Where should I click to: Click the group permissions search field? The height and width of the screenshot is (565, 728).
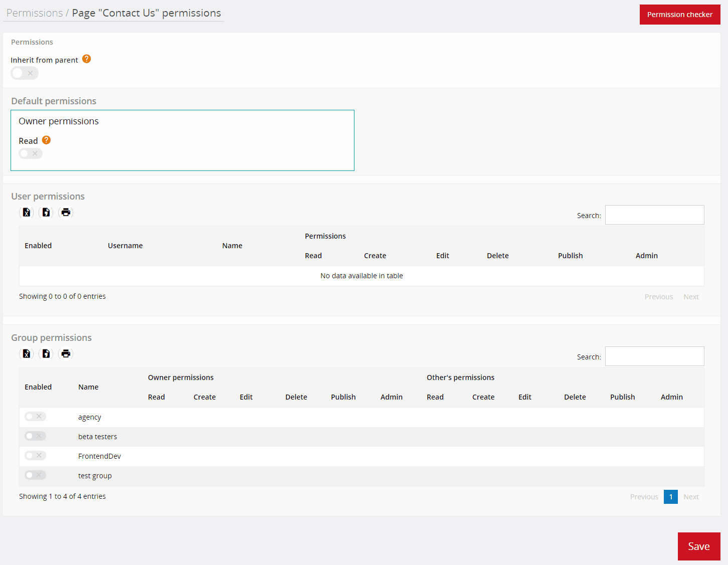tap(654, 356)
